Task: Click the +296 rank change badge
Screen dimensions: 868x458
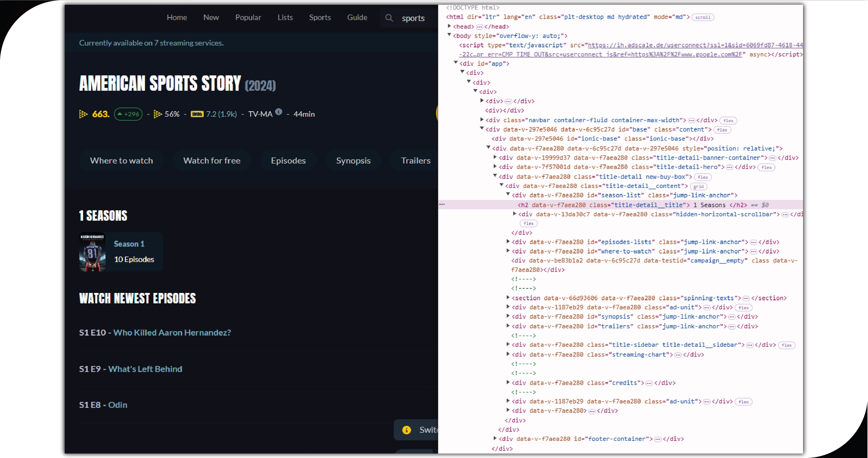Action: [x=128, y=114]
